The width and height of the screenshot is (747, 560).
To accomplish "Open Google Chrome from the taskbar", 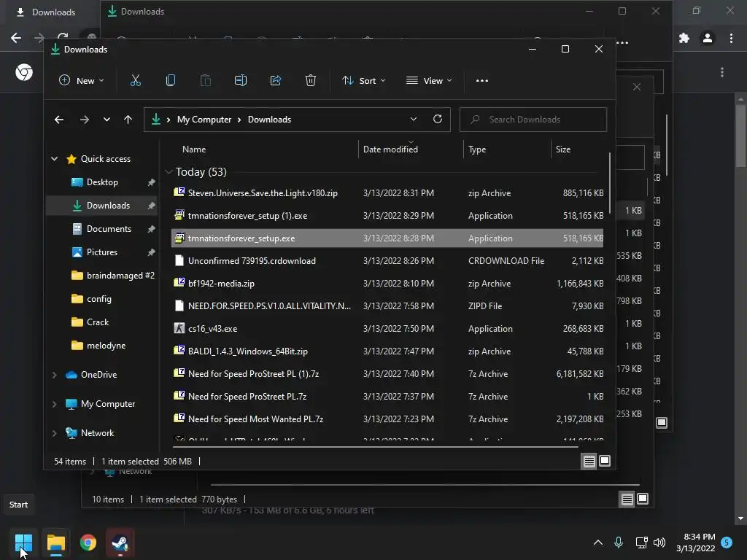I will [88, 542].
